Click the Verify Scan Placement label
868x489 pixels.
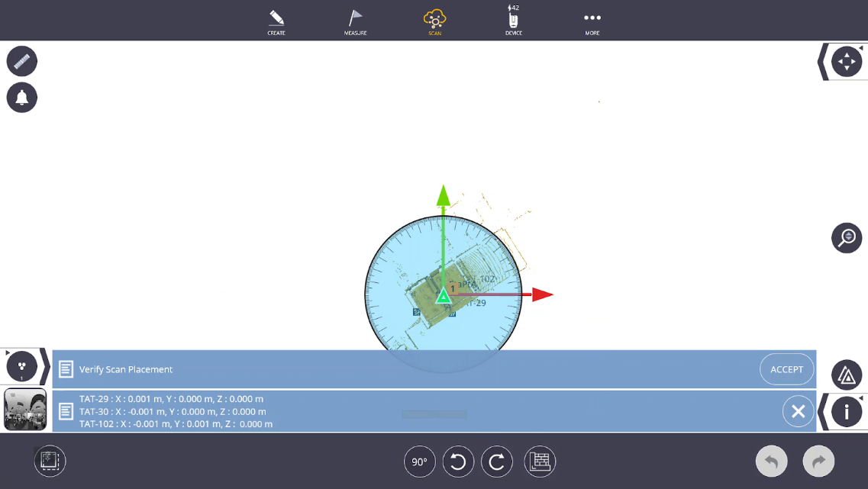point(126,369)
